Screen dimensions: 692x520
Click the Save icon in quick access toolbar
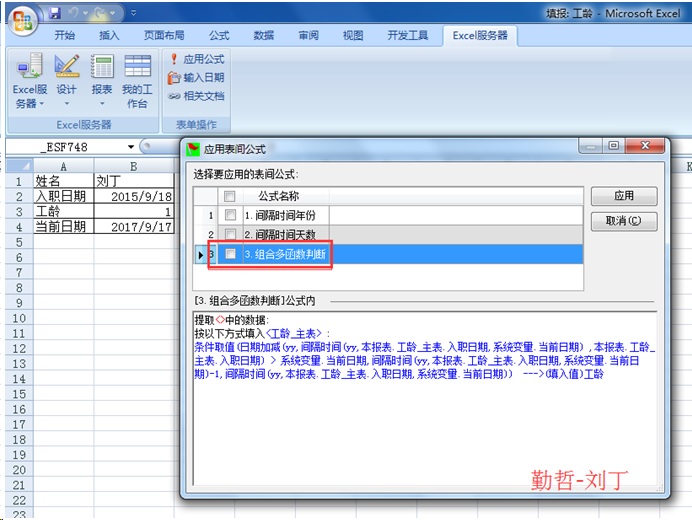point(54,13)
